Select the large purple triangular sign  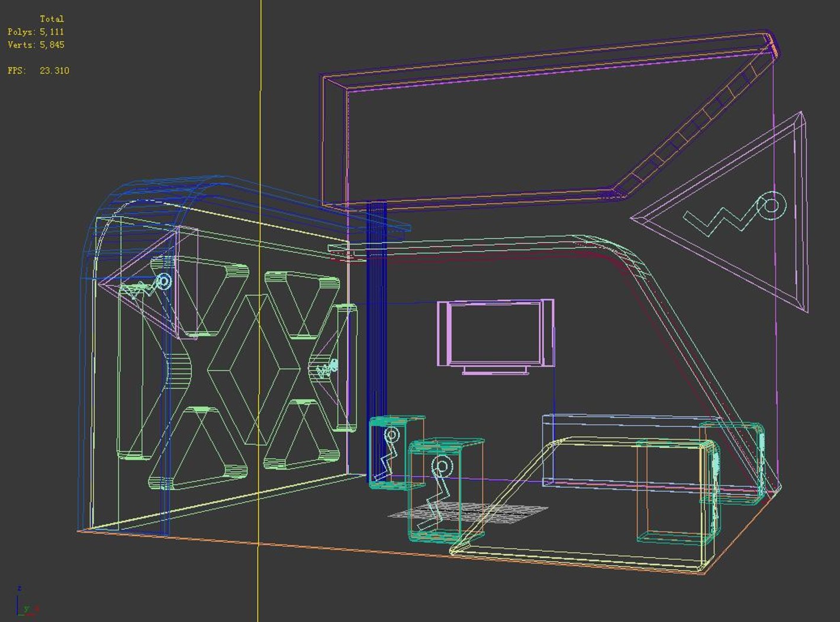(x=719, y=212)
